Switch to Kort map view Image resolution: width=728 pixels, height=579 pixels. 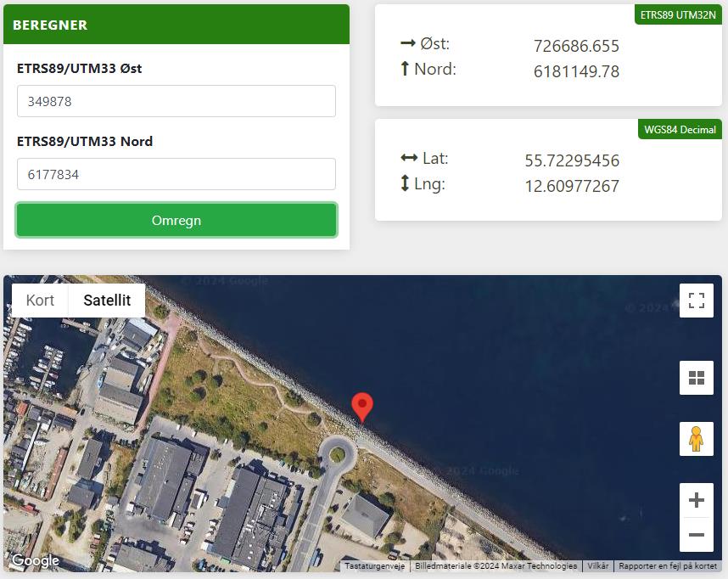pos(40,301)
